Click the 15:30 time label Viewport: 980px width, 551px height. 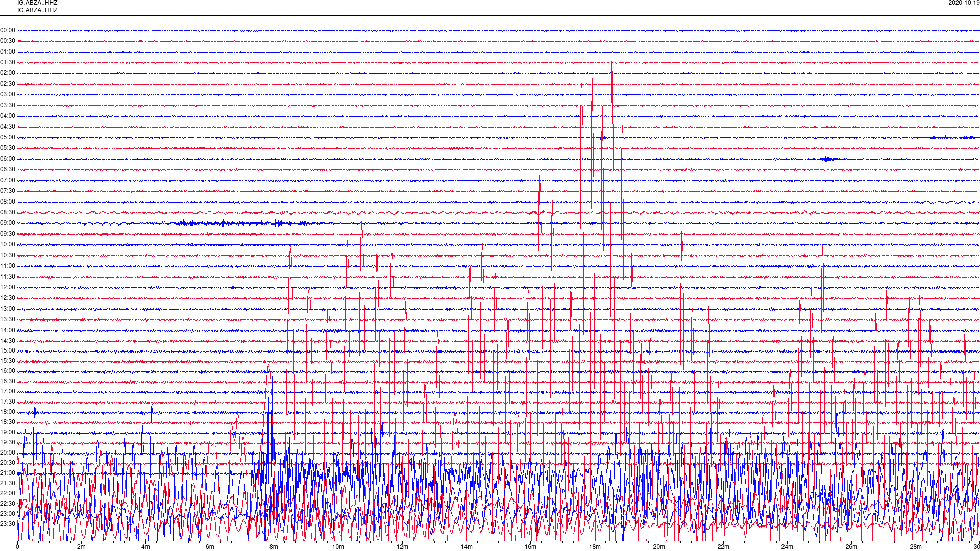click(x=8, y=361)
